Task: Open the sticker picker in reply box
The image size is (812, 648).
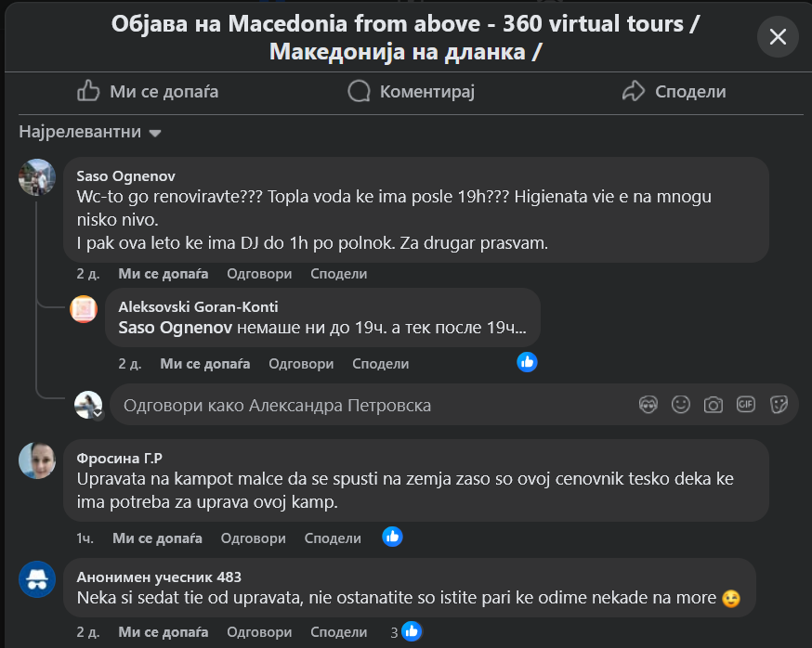Action: [x=779, y=405]
